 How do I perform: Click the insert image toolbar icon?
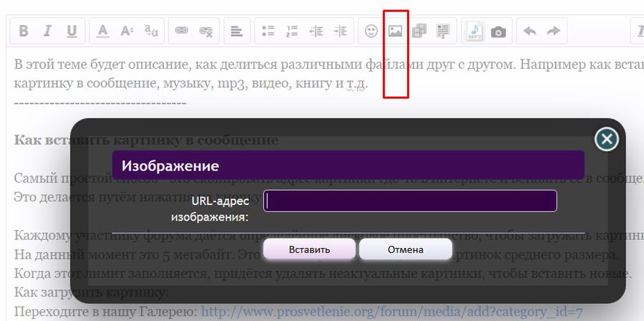click(394, 32)
